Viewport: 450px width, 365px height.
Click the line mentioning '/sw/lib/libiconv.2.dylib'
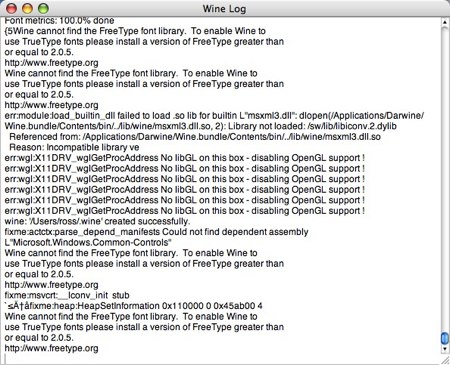200,126
